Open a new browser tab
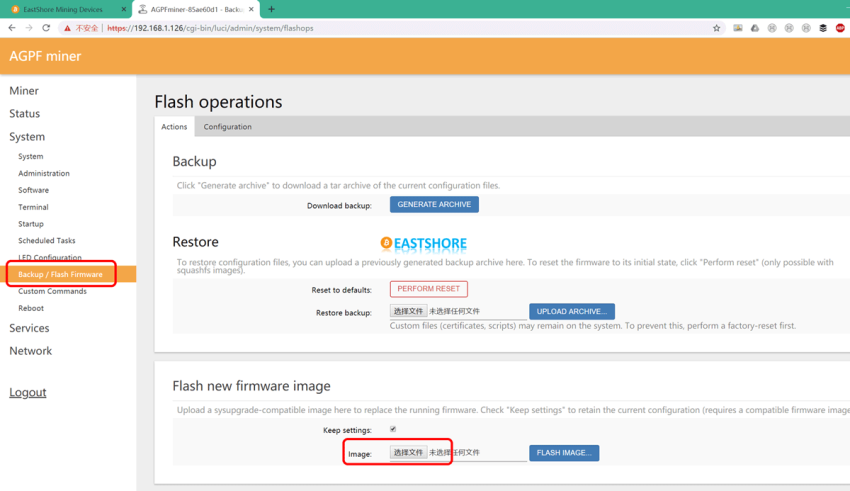Screen dimensions: 850x491 tap(271, 9)
